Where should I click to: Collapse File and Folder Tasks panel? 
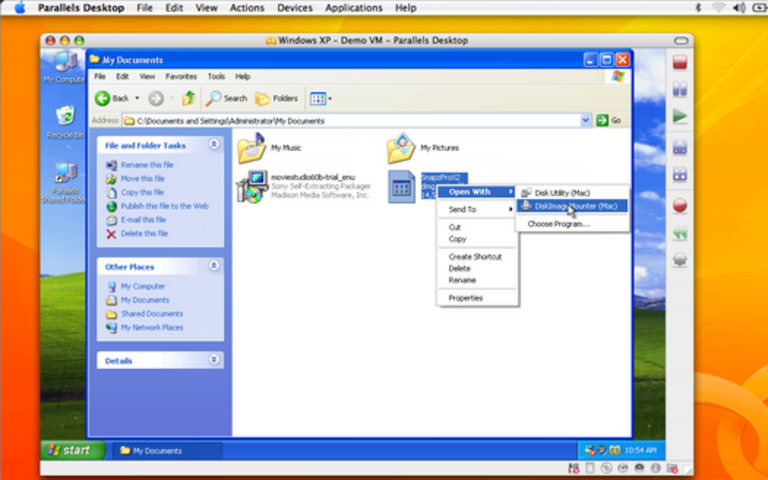coord(214,144)
